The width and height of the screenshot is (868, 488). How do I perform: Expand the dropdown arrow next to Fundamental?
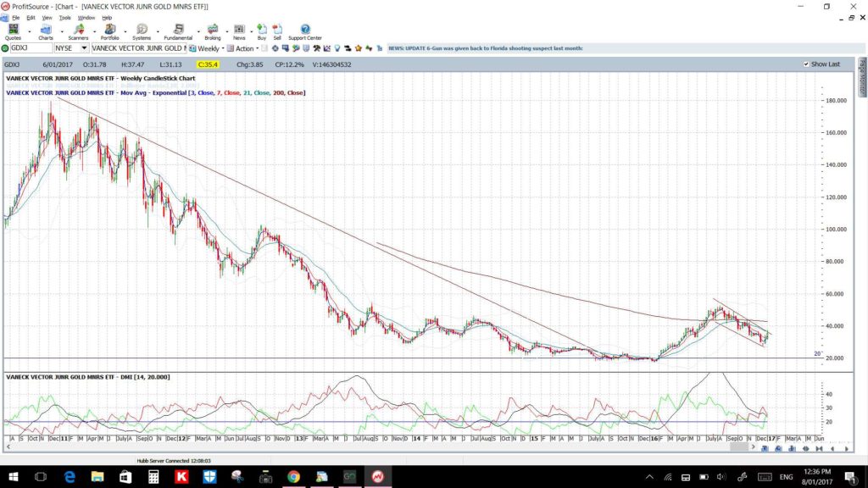(x=198, y=31)
